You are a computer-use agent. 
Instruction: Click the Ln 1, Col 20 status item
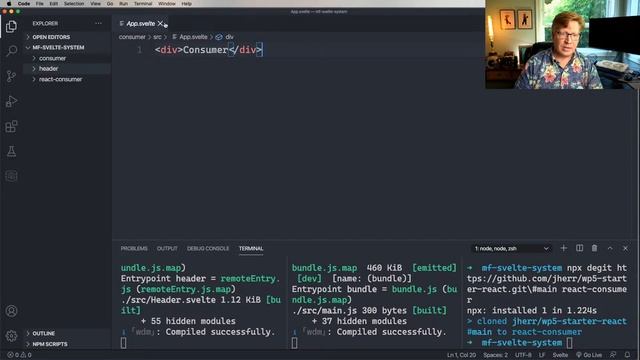(461, 355)
